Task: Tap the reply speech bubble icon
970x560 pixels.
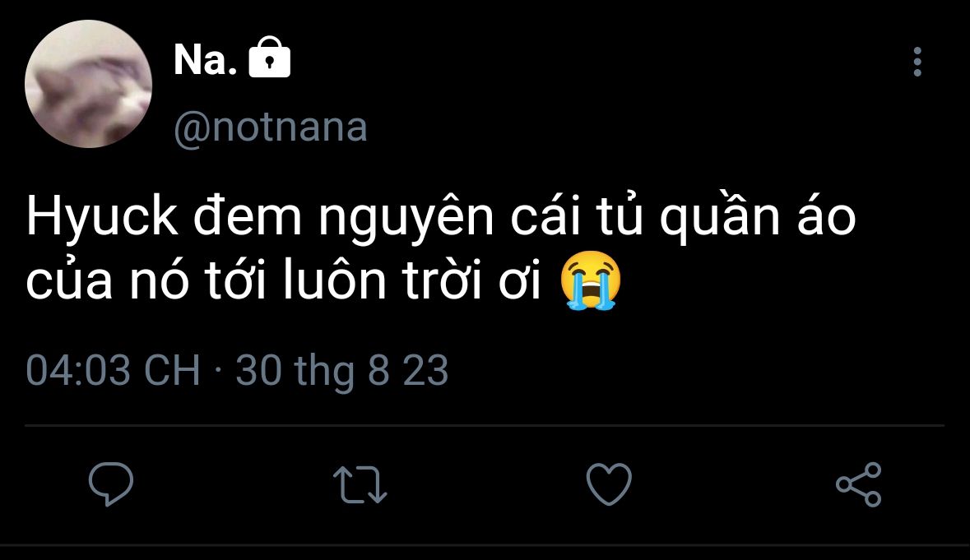Action: click(x=110, y=484)
